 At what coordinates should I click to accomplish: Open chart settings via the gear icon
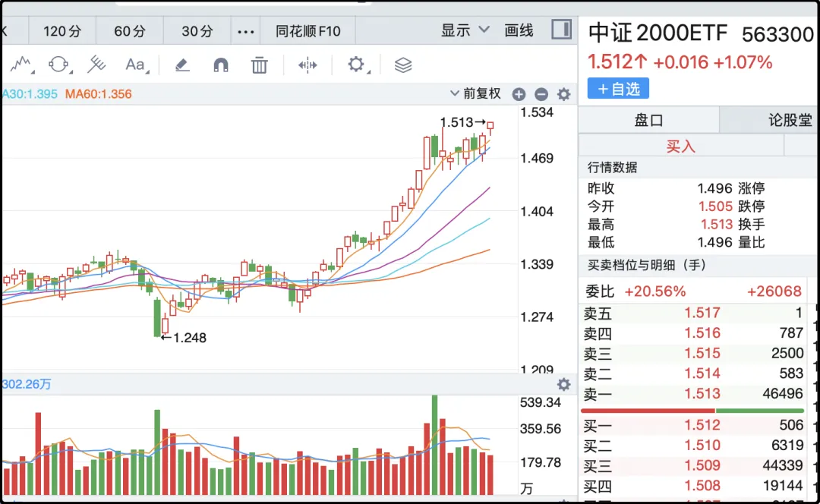tap(355, 65)
